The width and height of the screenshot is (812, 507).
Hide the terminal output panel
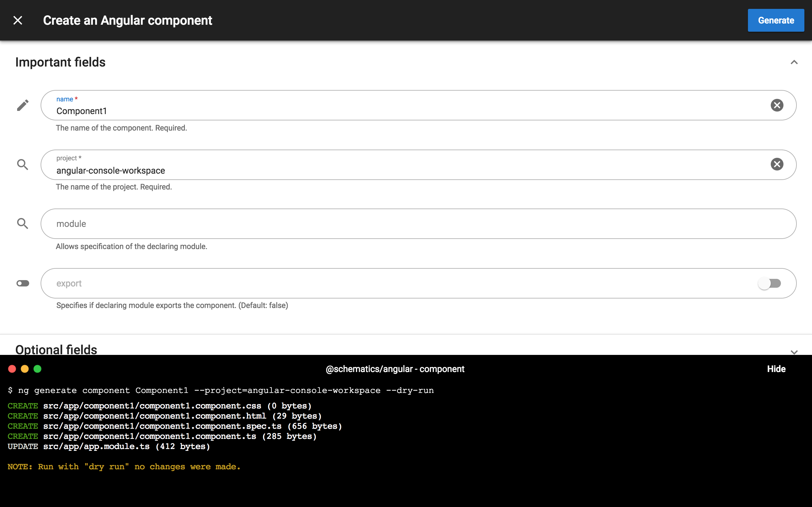(776, 369)
